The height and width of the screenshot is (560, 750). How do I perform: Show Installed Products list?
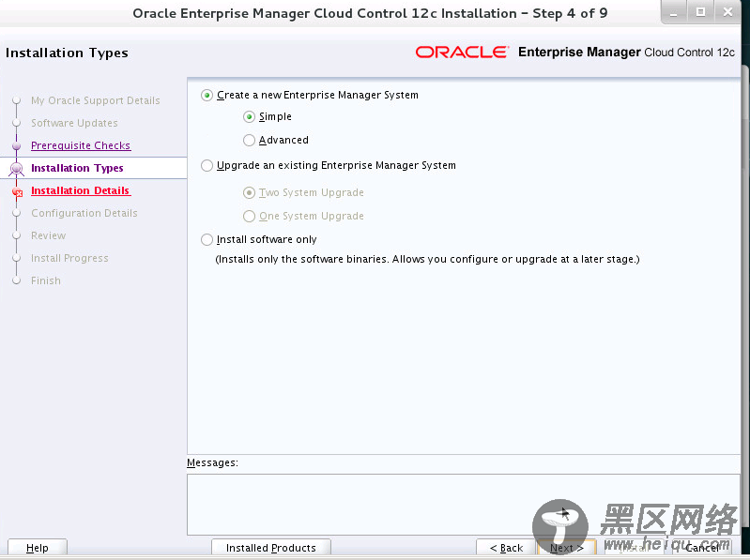270,548
